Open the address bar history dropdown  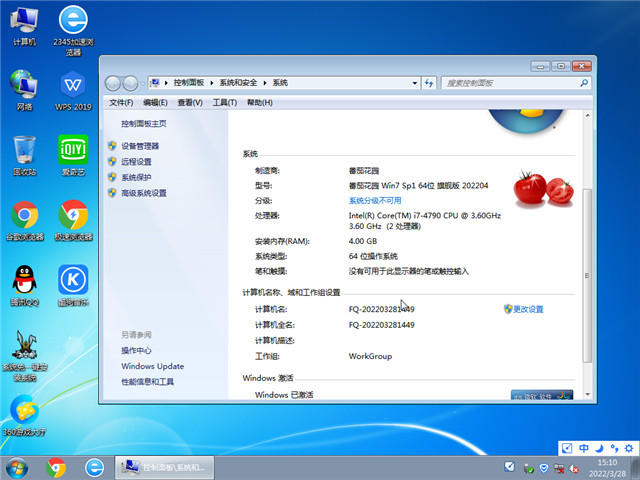click(x=415, y=83)
